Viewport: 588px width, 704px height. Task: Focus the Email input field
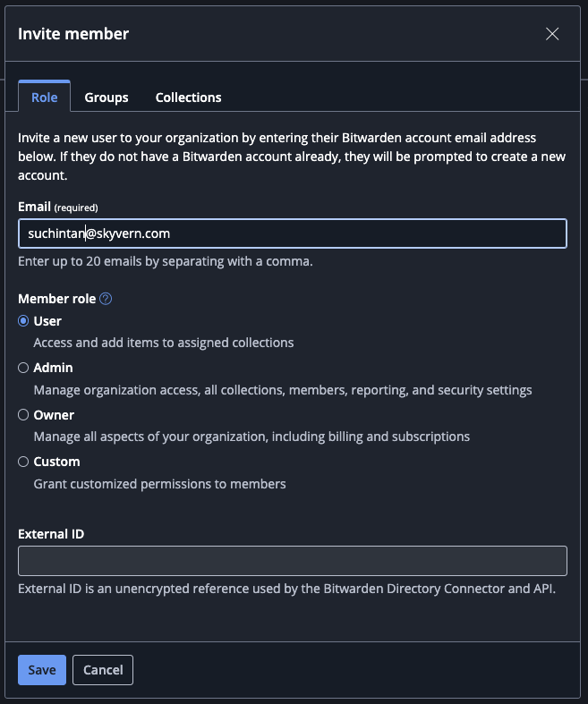293,233
